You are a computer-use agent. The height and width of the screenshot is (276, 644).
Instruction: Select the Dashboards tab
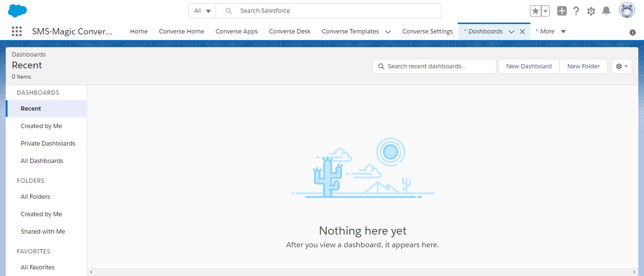click(x=485, y=32)
